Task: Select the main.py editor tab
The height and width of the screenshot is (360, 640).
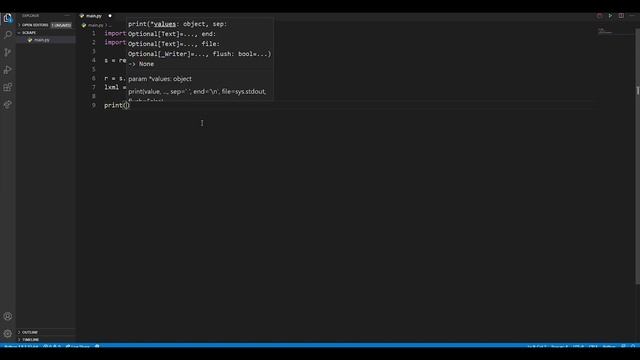Action: tap(93, 16)
